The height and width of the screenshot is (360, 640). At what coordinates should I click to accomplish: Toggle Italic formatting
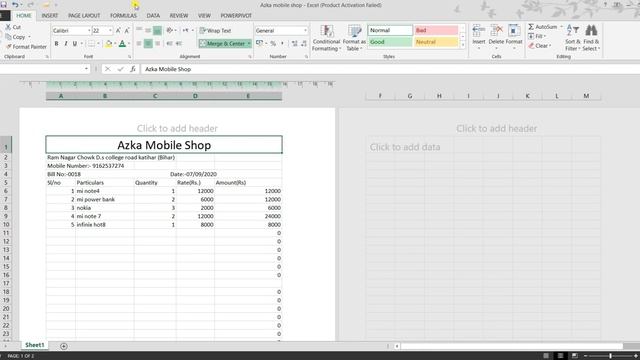pyautogui.click(x=65, y=43)
